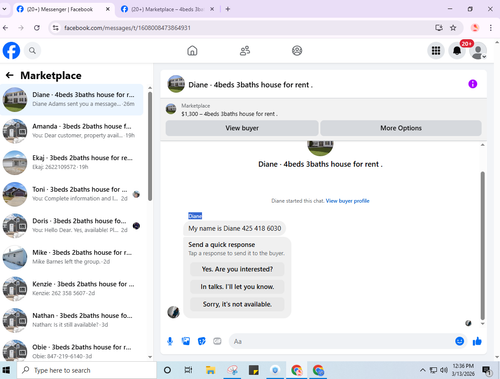Click the Facebook logo
The height and width of the screenshot is (379, 500).
[11, 51]
